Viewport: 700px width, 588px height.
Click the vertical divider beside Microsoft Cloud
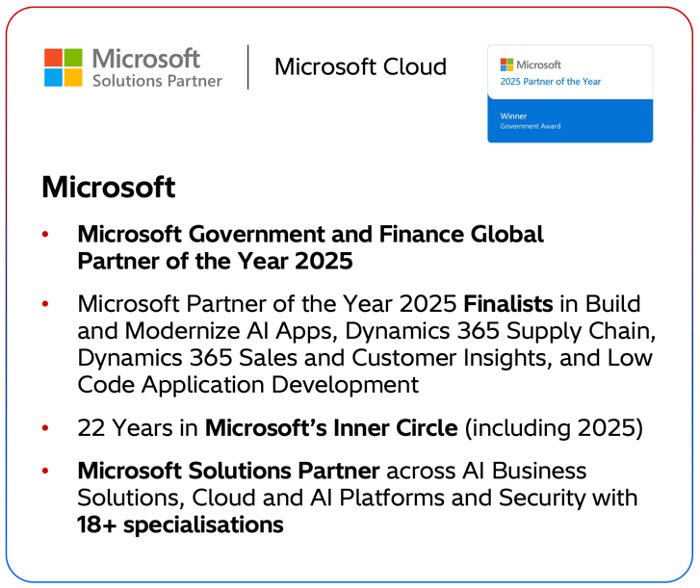(x=248, y=66)
